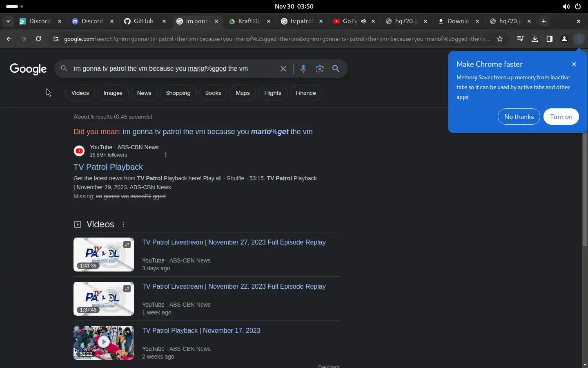Open system volume indicator in top bar
This screenshot has height=368, width=588.
tap(566, 7)
